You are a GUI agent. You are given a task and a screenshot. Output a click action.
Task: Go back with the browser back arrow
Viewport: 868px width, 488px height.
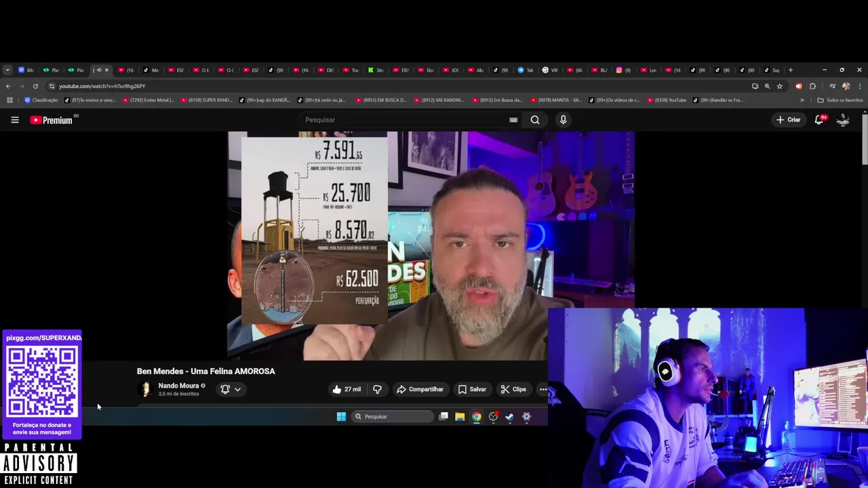point(8,86)
